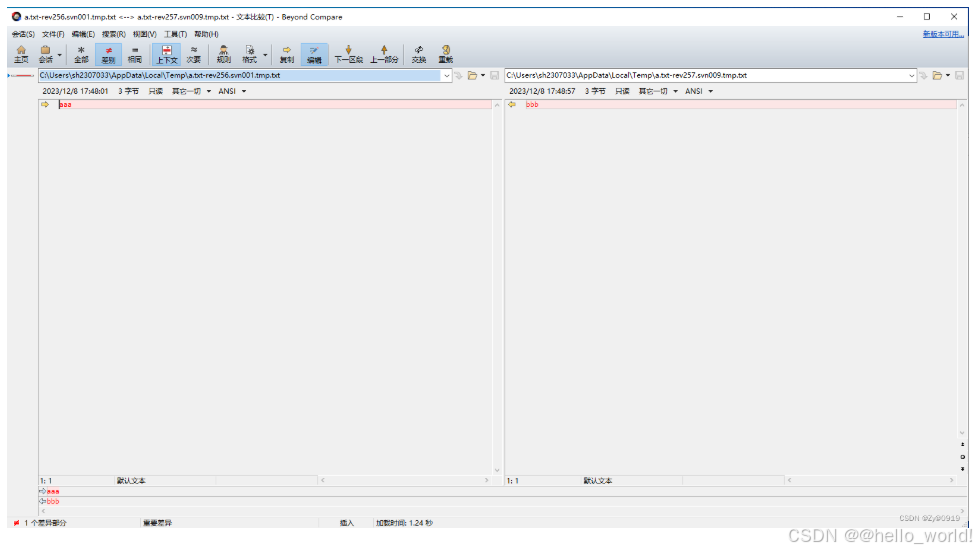
Task: Click the 格式 format icon
Action: 249,54
